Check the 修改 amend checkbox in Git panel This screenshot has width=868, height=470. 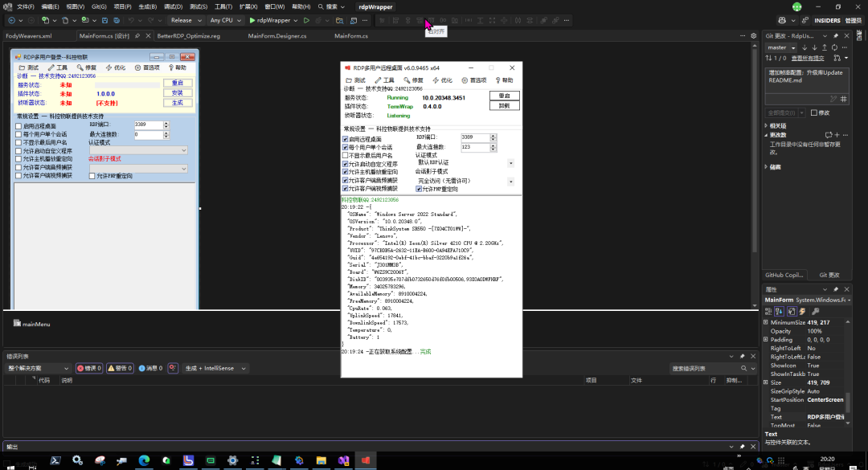pos(813,113)
